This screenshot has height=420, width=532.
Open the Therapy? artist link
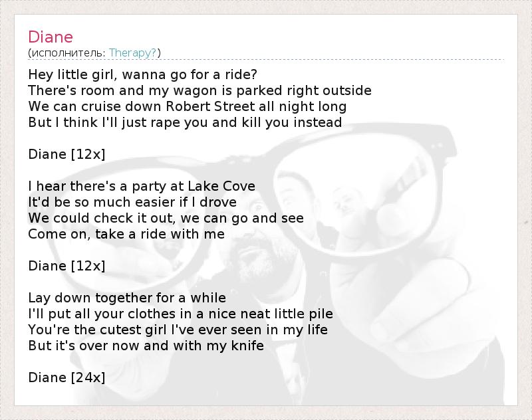pos(133,52)
